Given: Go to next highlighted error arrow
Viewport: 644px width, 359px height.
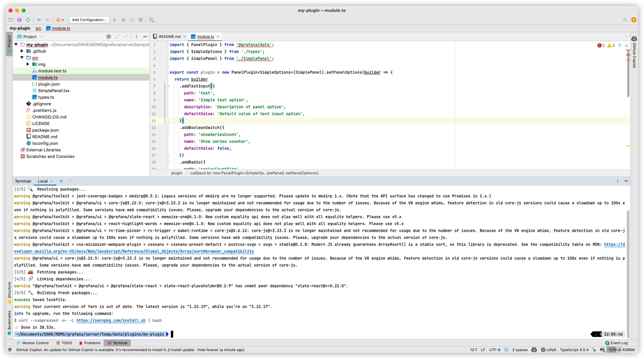Looking at the screenshot, I should click(x=627, y=45).
